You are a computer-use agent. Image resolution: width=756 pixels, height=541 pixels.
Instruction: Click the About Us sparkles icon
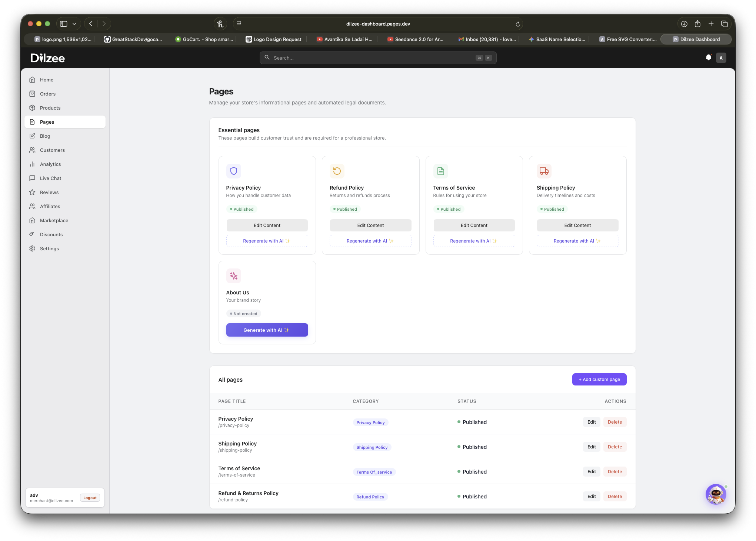pyautogui.click(x=234, y=276)
